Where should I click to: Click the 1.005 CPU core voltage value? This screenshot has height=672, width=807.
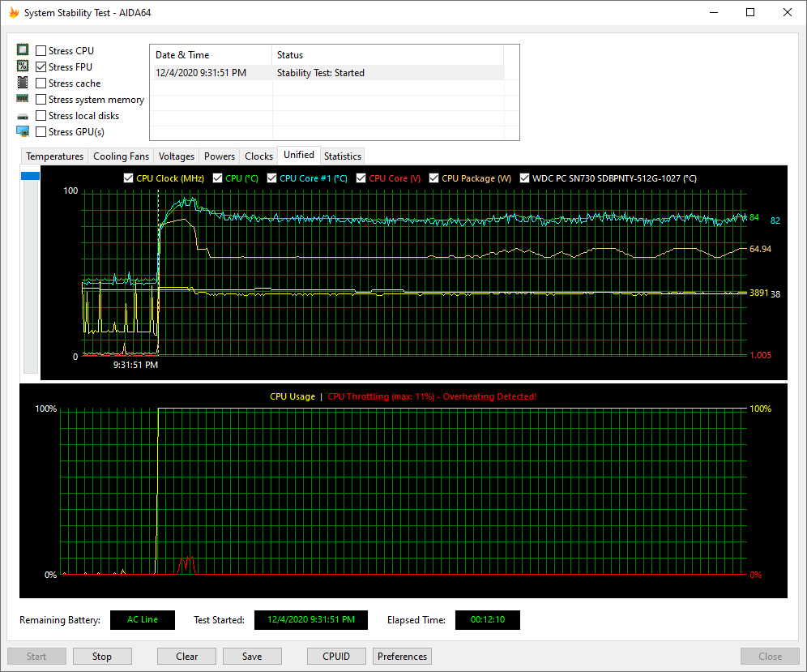pyautogui.click(x=760, y=355)
